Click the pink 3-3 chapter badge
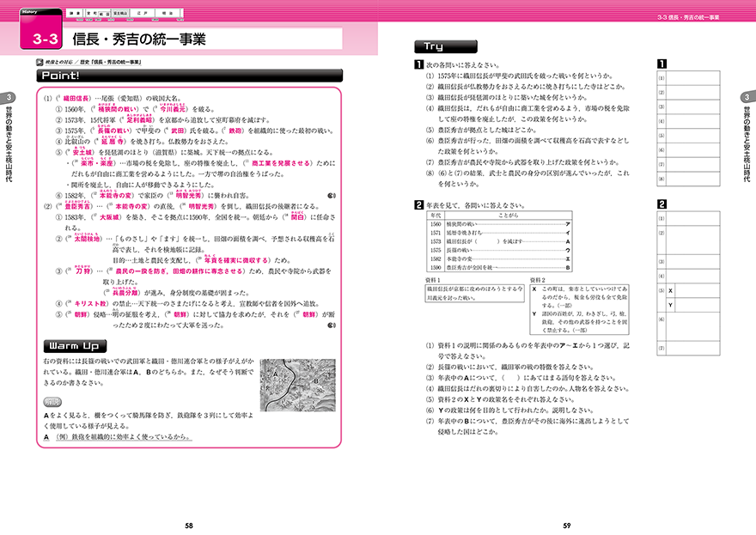The image size is (756, 535). pyautogui.click(x=41, y=30)
